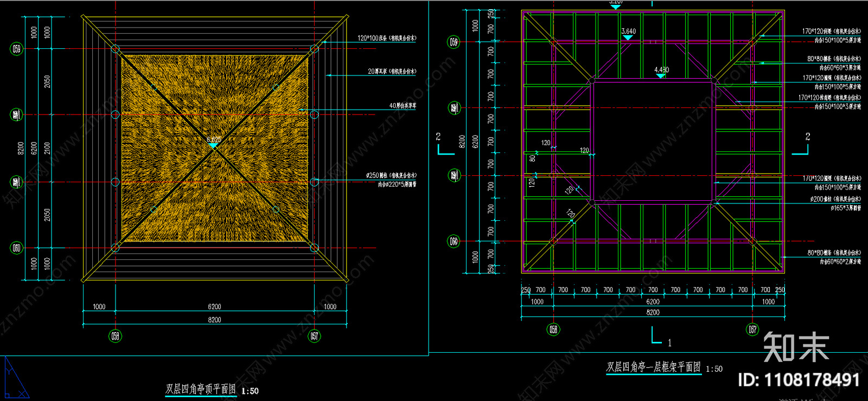Select the 1:50 scale beside the roof plan title
The image size is (868, 401).
(250, 391)
